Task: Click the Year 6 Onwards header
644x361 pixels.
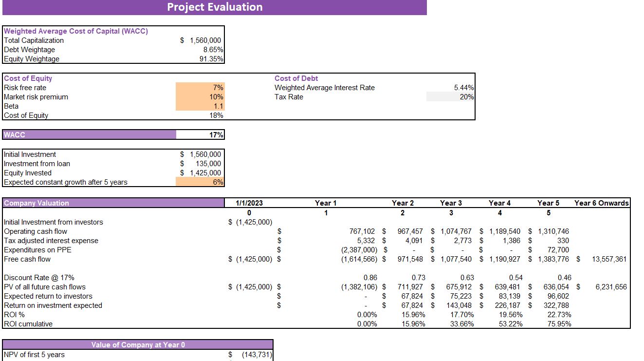Action: point(602,203)
